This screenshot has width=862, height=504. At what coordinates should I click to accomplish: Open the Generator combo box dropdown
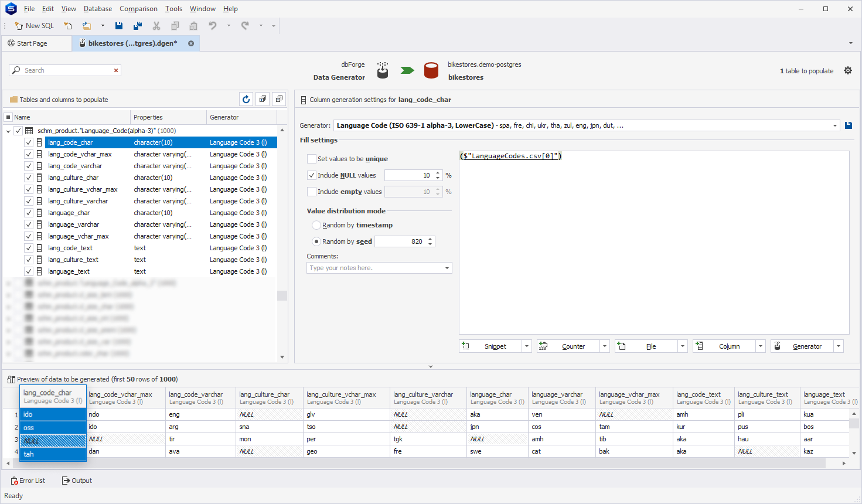(835, 125)
